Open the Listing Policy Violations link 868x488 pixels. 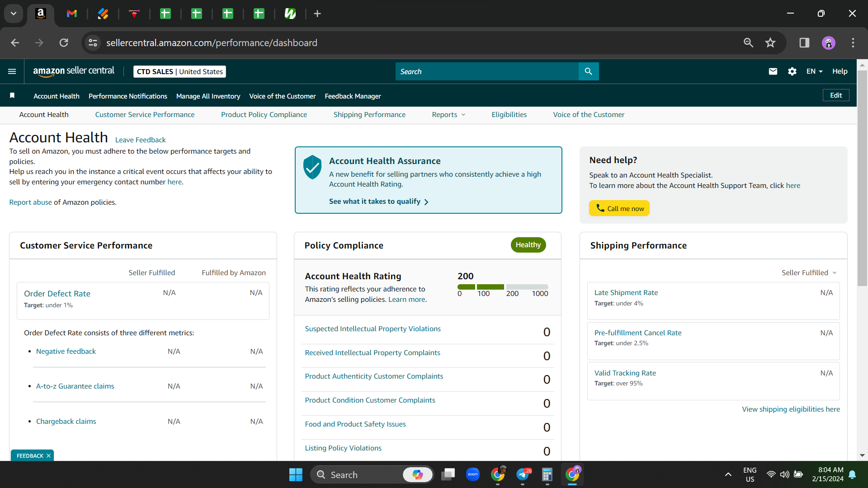click(343, 448)
